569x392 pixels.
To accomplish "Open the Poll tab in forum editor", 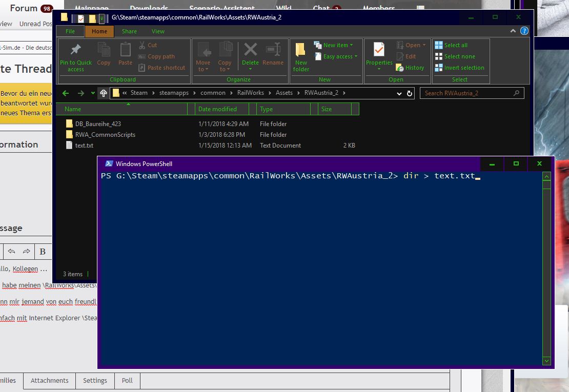I will pyautogui.click(x=127, y=381).
